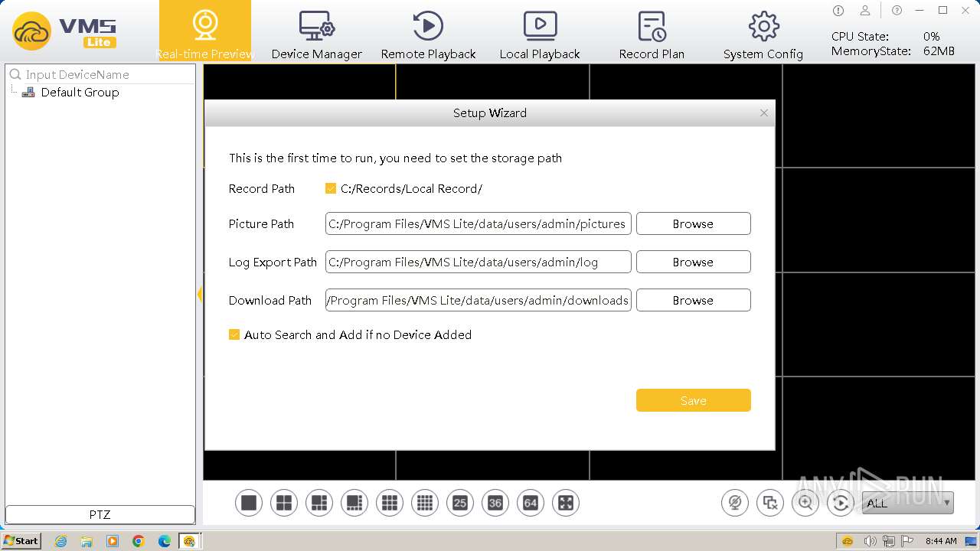Select the 25-split view layout
Screen dimensions: 980x551
pyautogui.click(x=460, y=503)
